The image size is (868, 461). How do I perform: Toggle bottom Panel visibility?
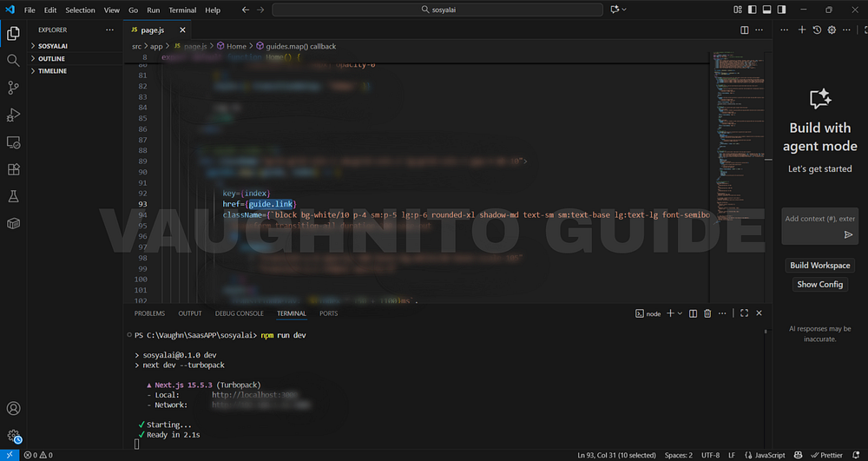pyautogui.click(x=766, y=10)
